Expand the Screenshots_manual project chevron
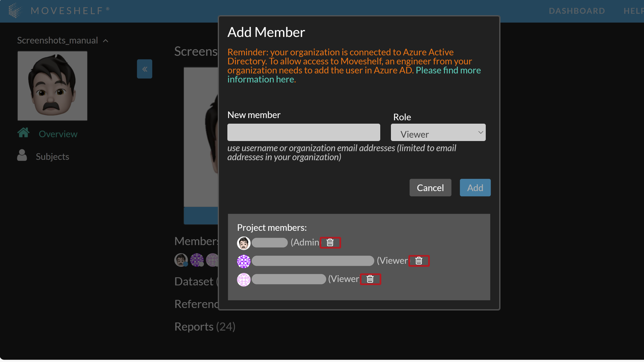 [x=106, y=41]
